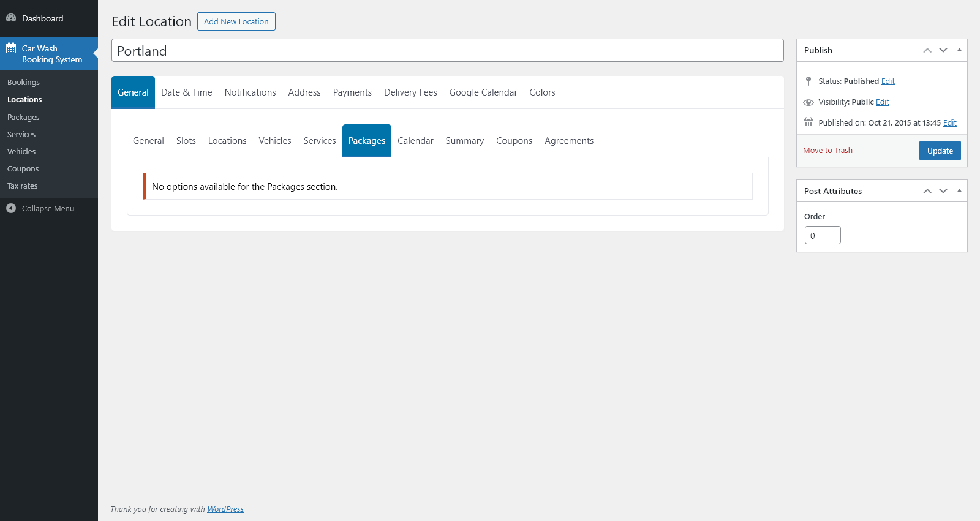Click Move to Trash link
980x521 pixels.
coord(827,151)
